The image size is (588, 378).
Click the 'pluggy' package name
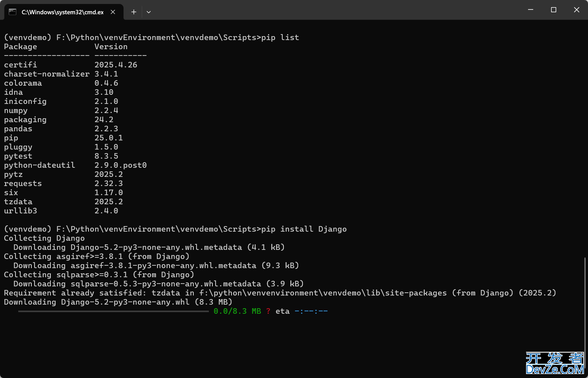coord(18,147)
